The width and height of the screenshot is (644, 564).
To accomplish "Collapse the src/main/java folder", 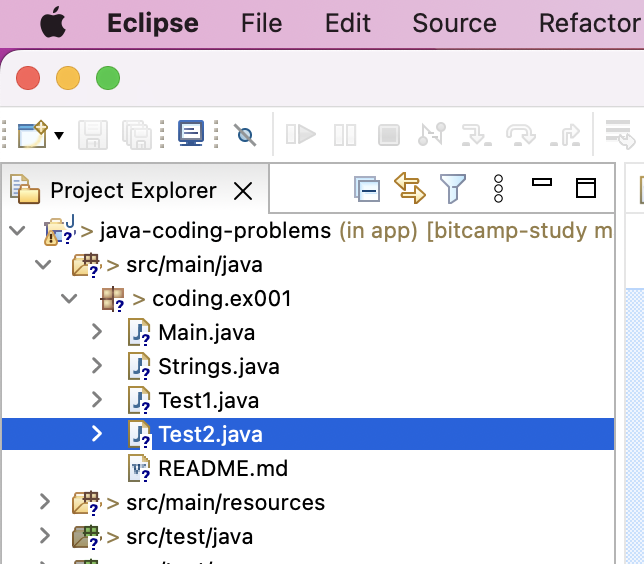I will (43, 264).
